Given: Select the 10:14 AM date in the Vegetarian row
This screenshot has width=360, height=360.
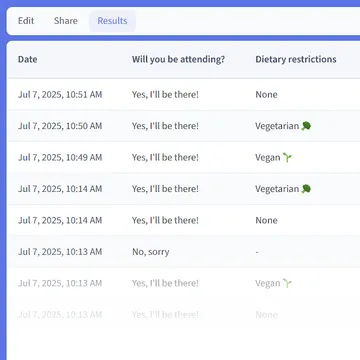Looking at the screenshot, I should click(60, 189).
